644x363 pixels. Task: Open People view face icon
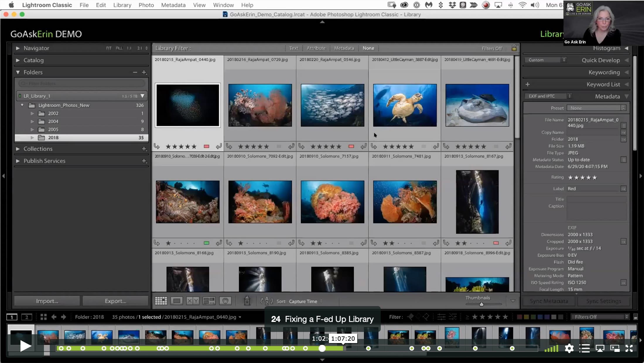point(225,301)
